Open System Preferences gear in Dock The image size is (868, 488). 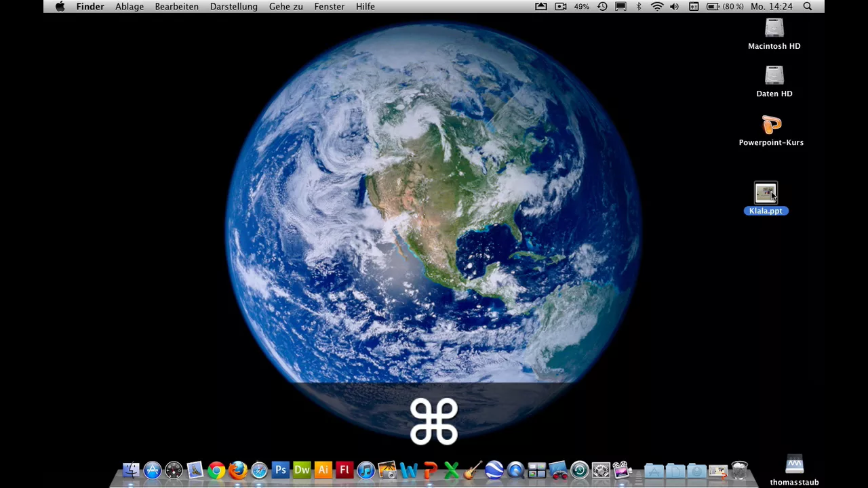[x=601, y=470]
